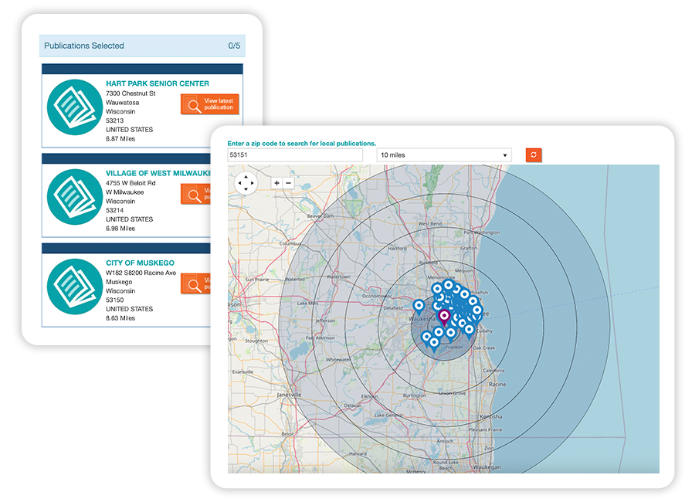Pan the map up with the up arrow

(246, 177)
